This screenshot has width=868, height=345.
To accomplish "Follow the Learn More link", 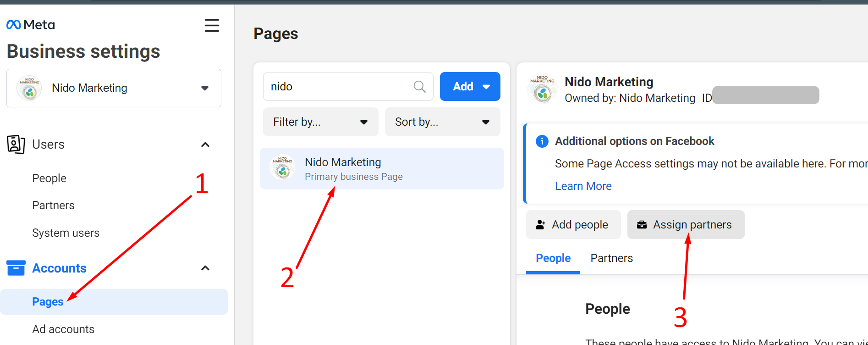I will tap(583, 186).
